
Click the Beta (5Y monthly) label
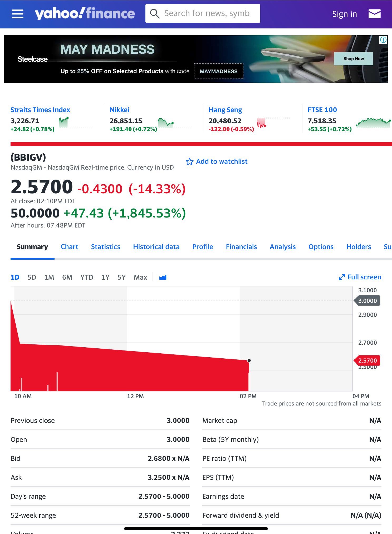pos(231,439)
